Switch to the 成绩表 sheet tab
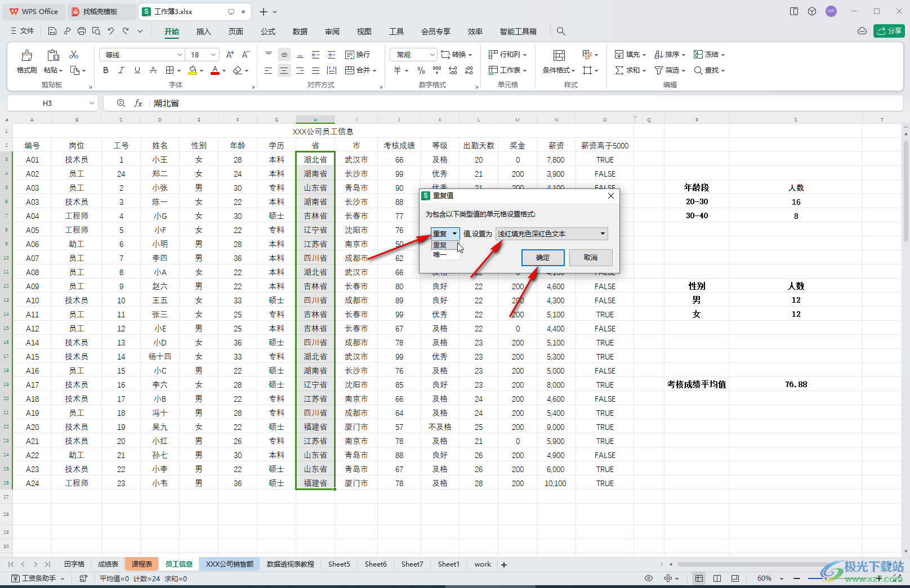 [x=108, y=564]
